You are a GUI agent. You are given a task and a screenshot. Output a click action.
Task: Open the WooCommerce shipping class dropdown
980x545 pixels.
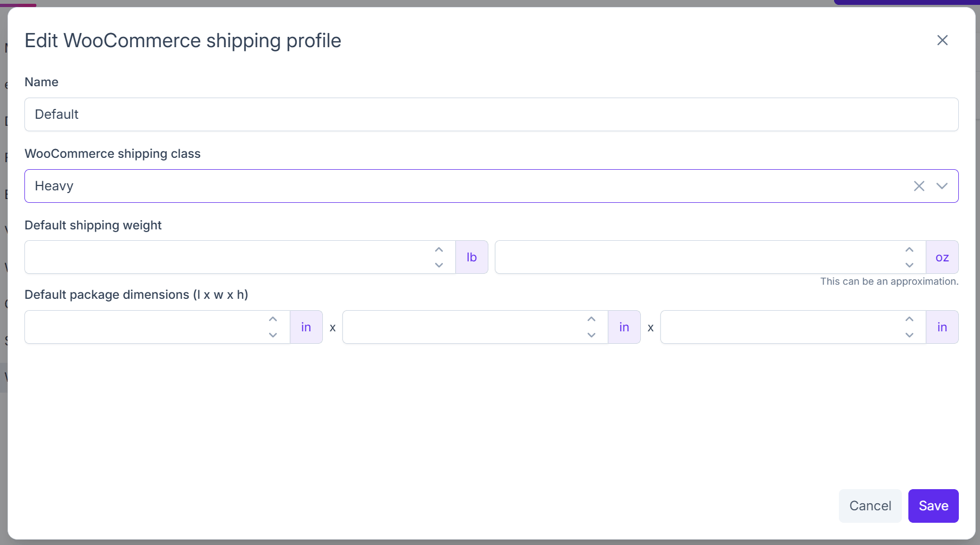tap(943, 186)
